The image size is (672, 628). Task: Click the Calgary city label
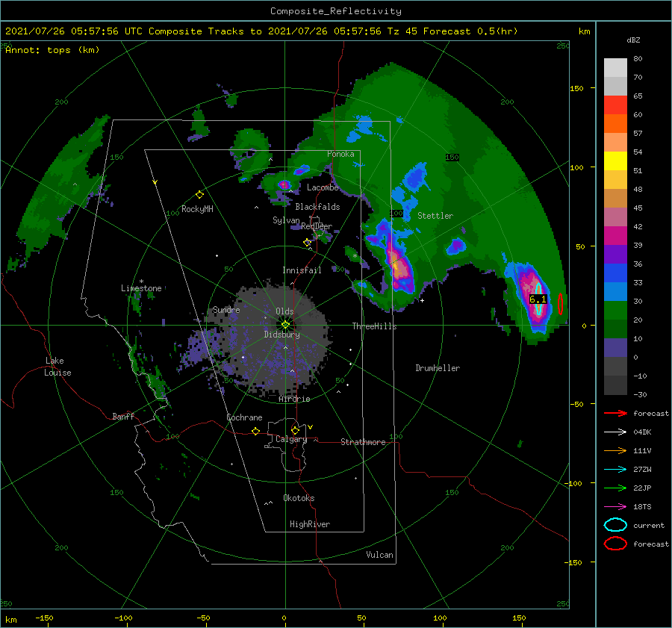click(291, 439)
